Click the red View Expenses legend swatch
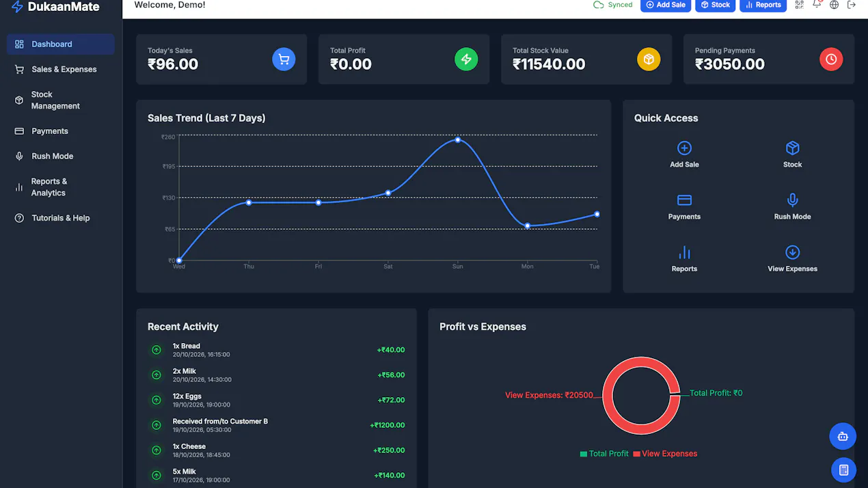Screen dimensions: 868x488 tap(636, 454)
